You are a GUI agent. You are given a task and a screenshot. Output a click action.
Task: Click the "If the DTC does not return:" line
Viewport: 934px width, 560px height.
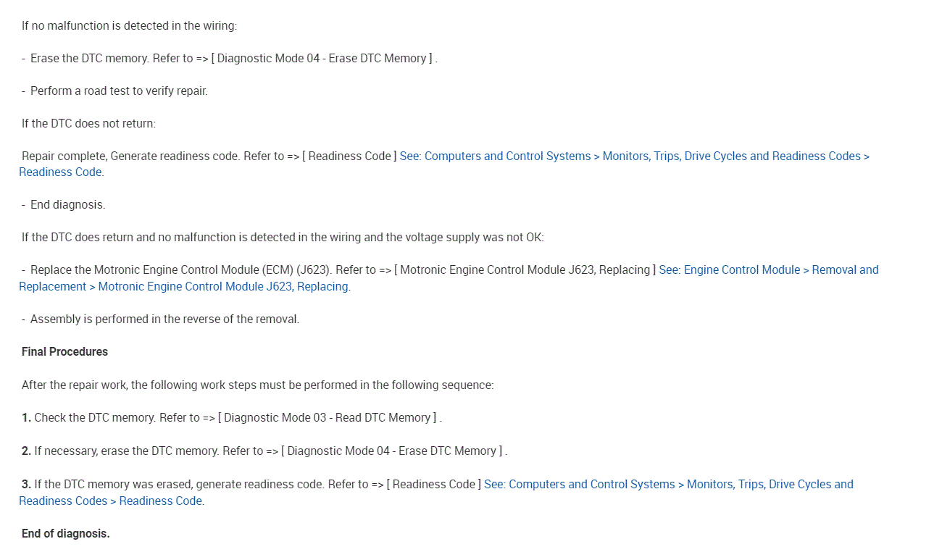pos(88,124)
